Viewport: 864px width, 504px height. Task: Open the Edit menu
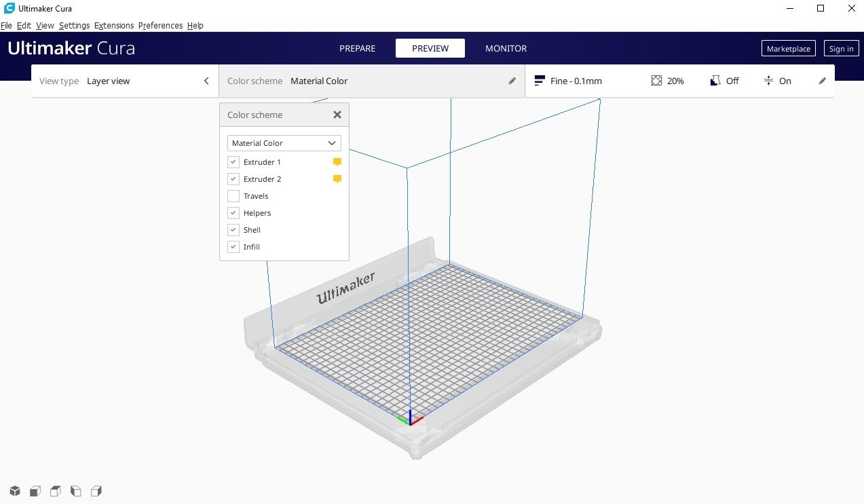pyautogui.click(x=24, y=25)
